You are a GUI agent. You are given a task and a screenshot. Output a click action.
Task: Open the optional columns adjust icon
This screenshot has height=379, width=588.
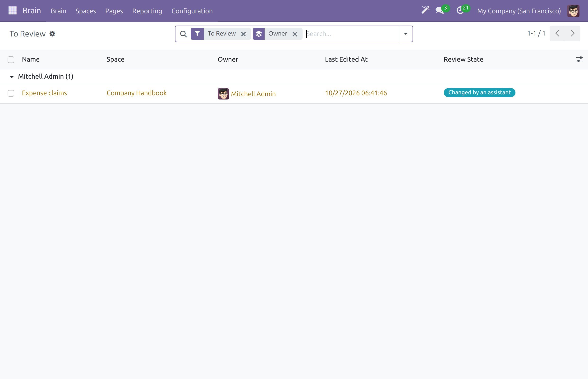click(x=579, y=59)
